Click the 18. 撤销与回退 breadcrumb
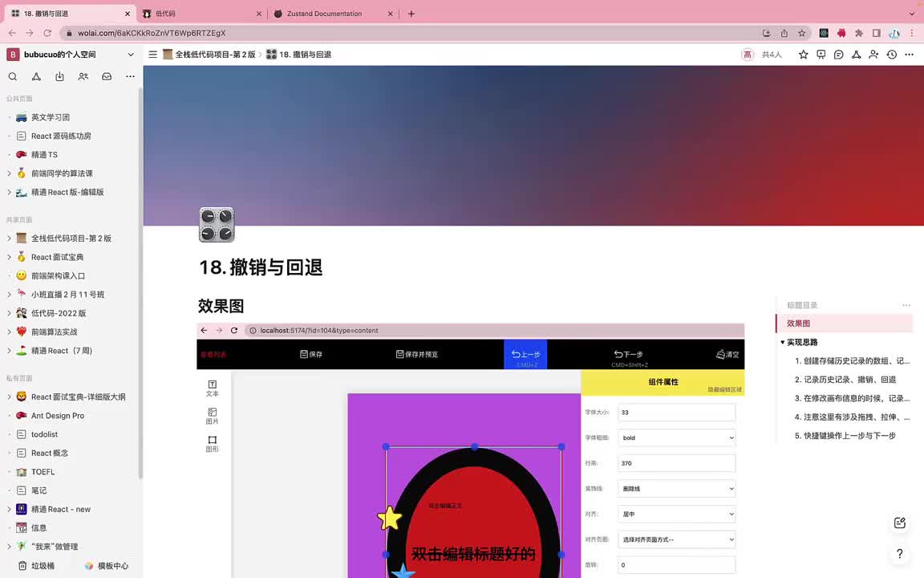Viewport: 924px width, 578px height. [x=298, y=55]
